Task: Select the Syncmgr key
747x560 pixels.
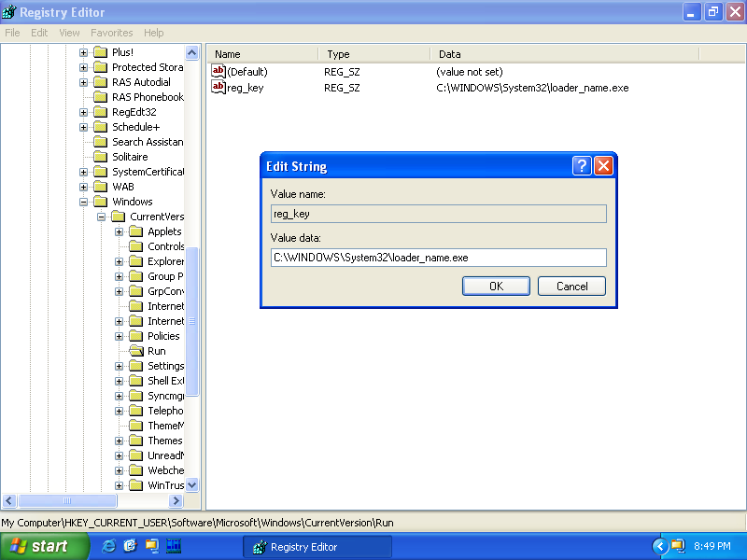Action: (166, 396)
